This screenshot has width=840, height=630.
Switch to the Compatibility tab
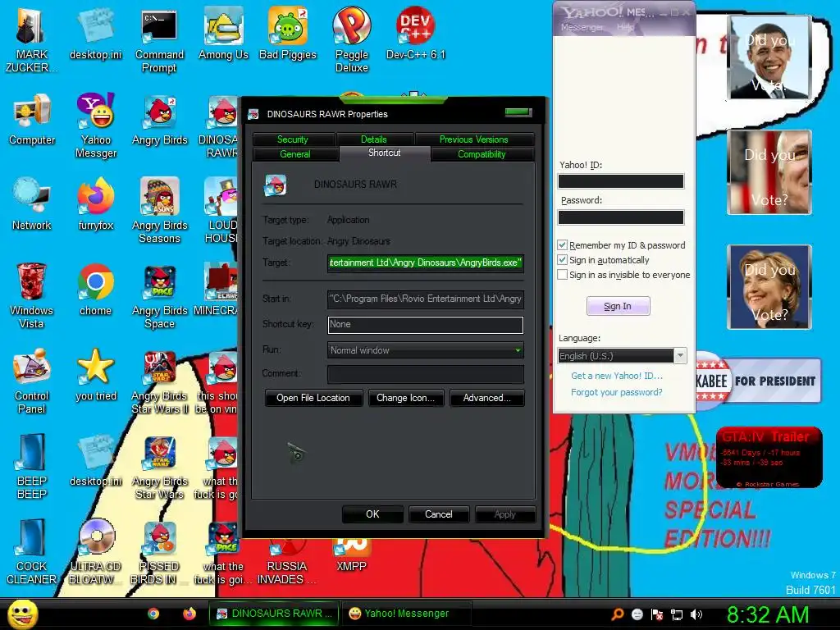click(x=482, y=154)
